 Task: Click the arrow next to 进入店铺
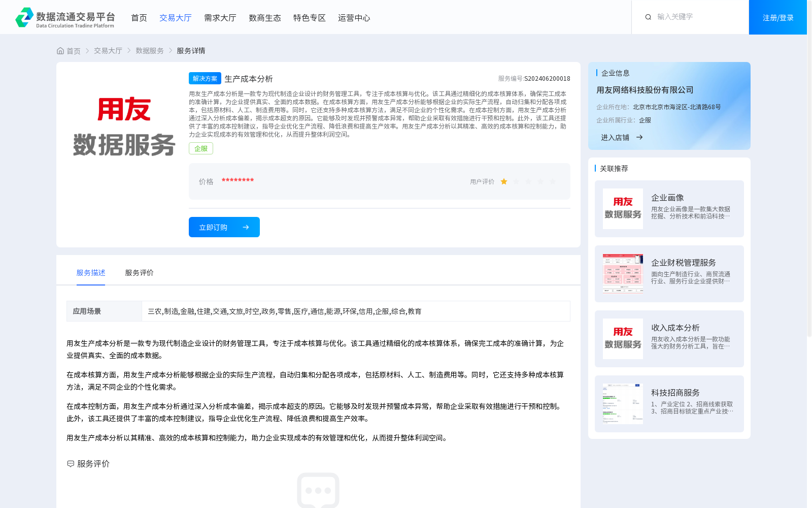639,137
